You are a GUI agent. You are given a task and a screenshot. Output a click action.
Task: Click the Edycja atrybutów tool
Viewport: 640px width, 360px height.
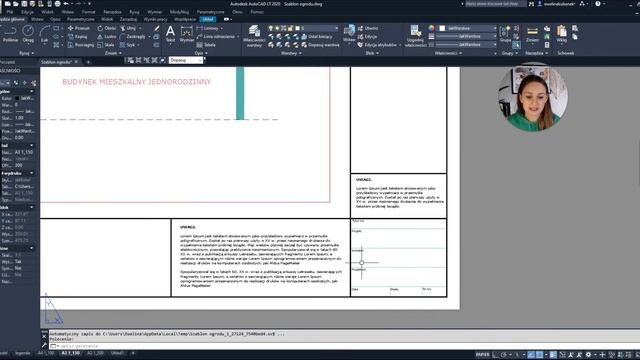[x=378, y=45]
